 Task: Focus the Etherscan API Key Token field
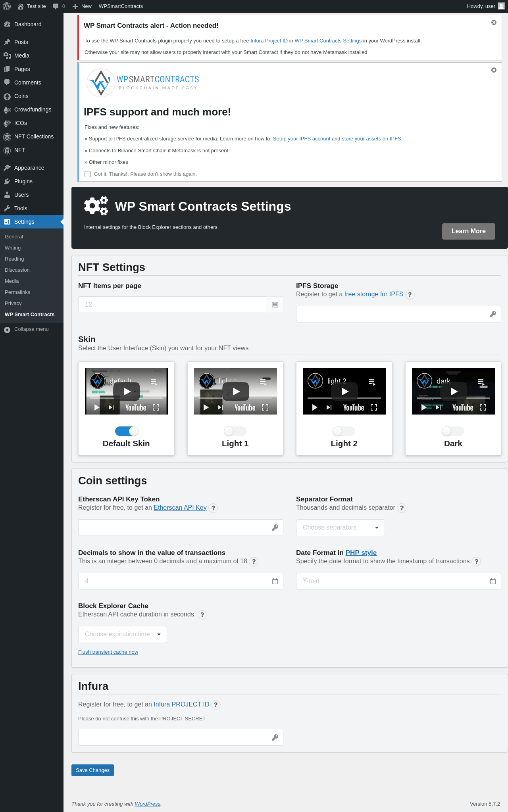[181, 528]
